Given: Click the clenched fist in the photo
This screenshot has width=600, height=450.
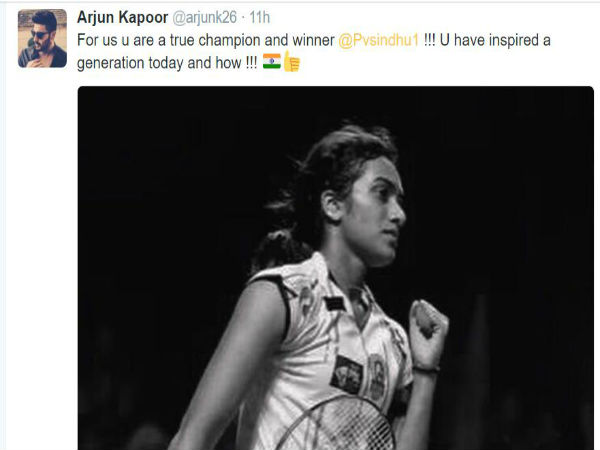Looking at the screenshot, I should click(429, 320).
